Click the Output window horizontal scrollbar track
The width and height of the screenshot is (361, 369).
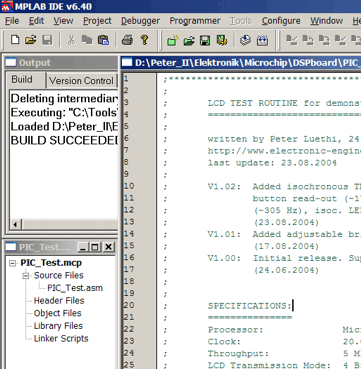(69, 224)
